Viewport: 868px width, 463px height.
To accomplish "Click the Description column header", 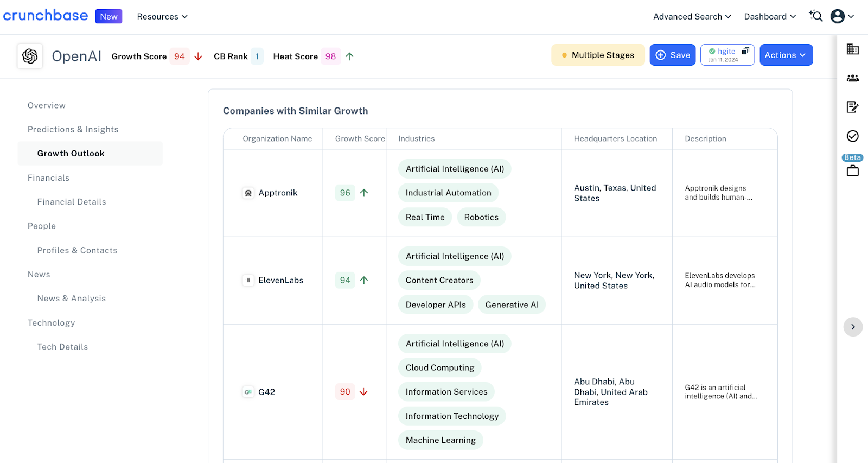I will pyautogui.click(x=705, y=139).
